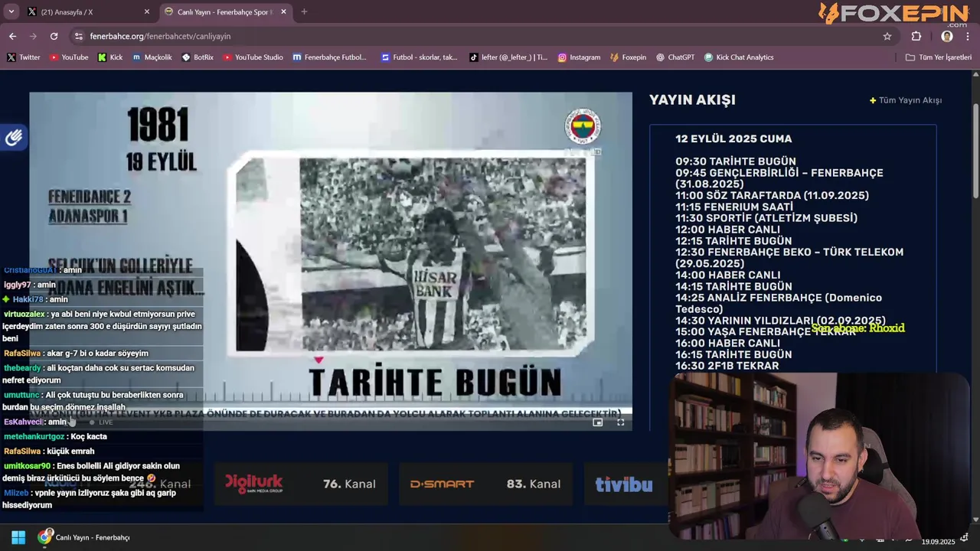Viewport: 980px width, 551px height.
Task: Open Chrome's three-dot menu
Action: click(968, 36)
